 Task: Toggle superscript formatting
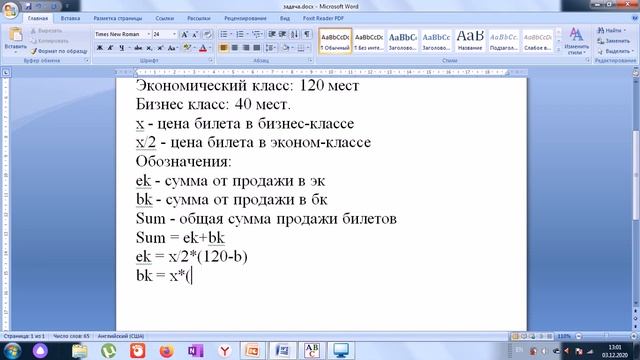160,48
